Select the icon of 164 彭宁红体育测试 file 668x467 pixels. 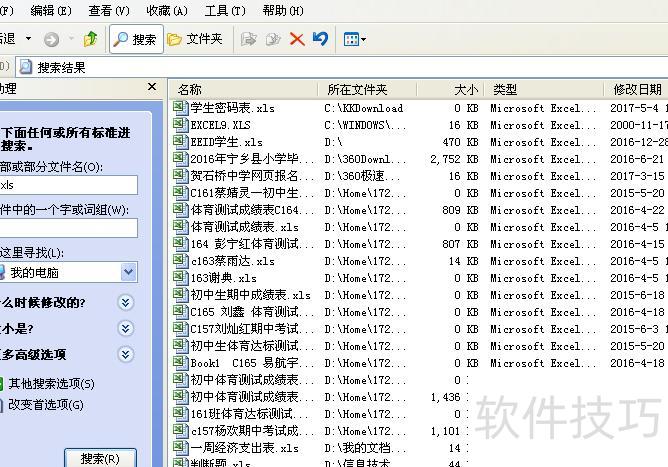pos(181,244)
